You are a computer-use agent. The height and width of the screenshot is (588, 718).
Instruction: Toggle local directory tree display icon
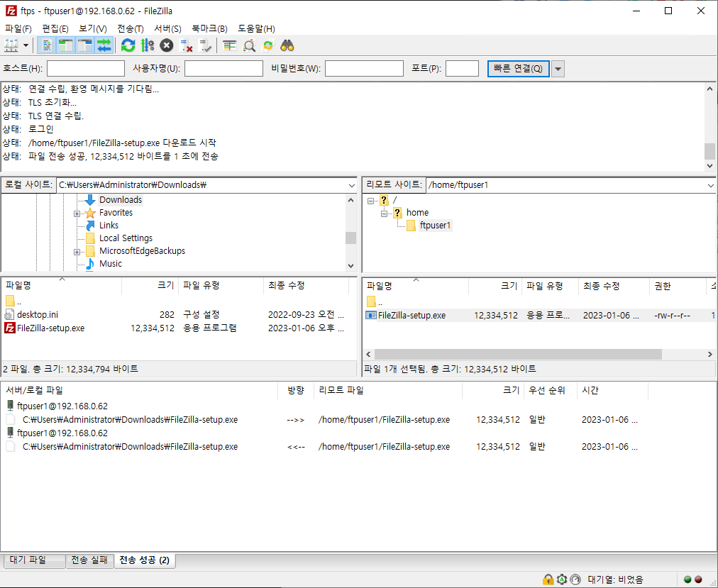(x=66, y=45)
